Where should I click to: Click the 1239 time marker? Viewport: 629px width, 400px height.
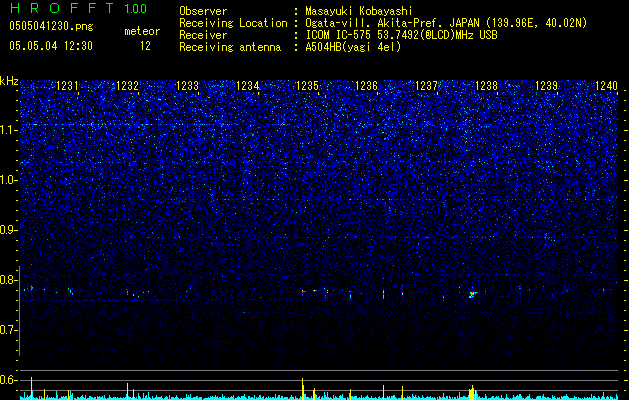pyautogui.click(x=546, y=86)
